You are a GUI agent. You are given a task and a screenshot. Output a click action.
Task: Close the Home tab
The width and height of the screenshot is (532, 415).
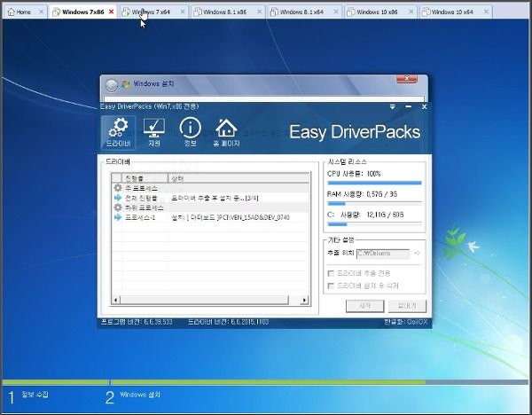coord(41,12)
